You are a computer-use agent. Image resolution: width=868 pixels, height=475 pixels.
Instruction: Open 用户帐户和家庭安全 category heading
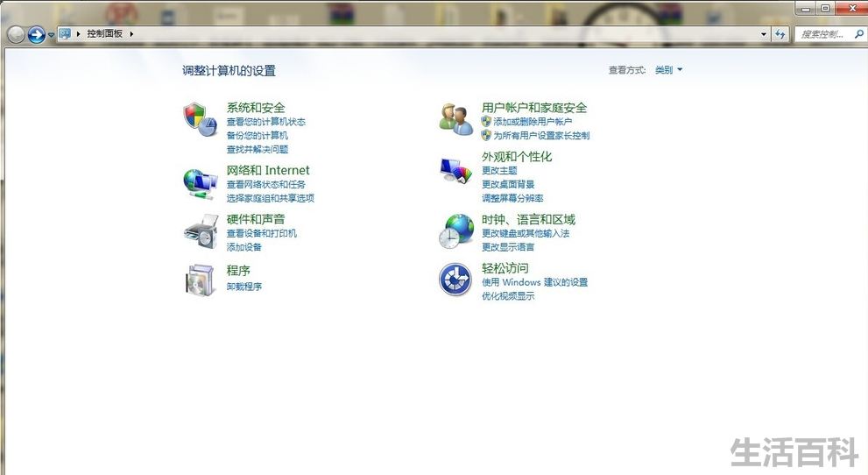point(534,108)
